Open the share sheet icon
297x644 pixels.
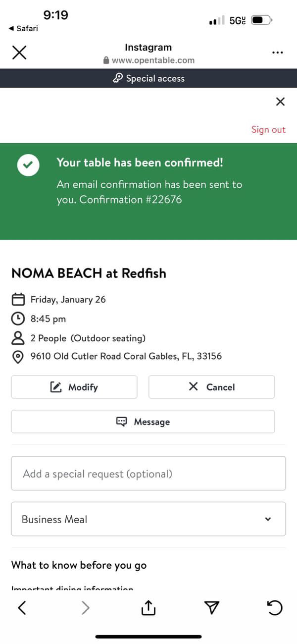(x=148, y=608)
